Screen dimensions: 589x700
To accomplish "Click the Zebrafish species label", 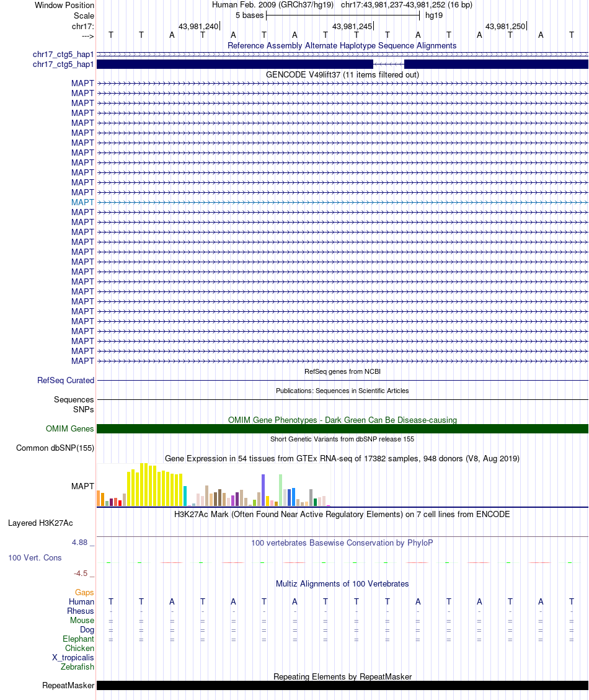I will tap(77, 667).
